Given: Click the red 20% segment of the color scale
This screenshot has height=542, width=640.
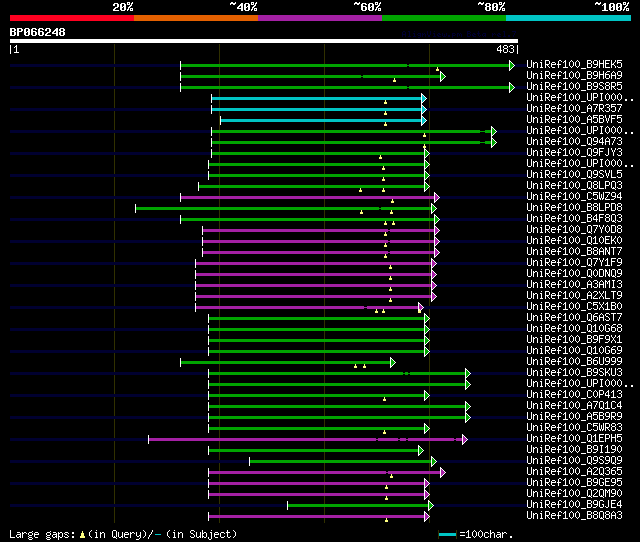Looking at the screenshot, I should point(72,18).
